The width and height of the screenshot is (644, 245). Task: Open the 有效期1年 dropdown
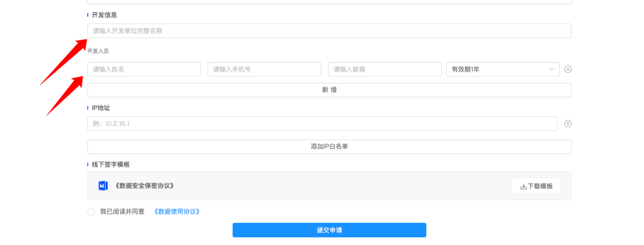pos(503,69)
